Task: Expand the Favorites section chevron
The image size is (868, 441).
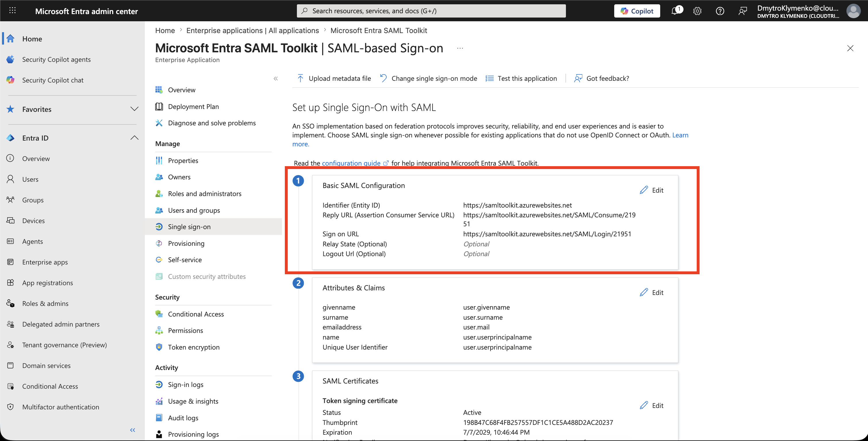Action: (x=134, y=109)
